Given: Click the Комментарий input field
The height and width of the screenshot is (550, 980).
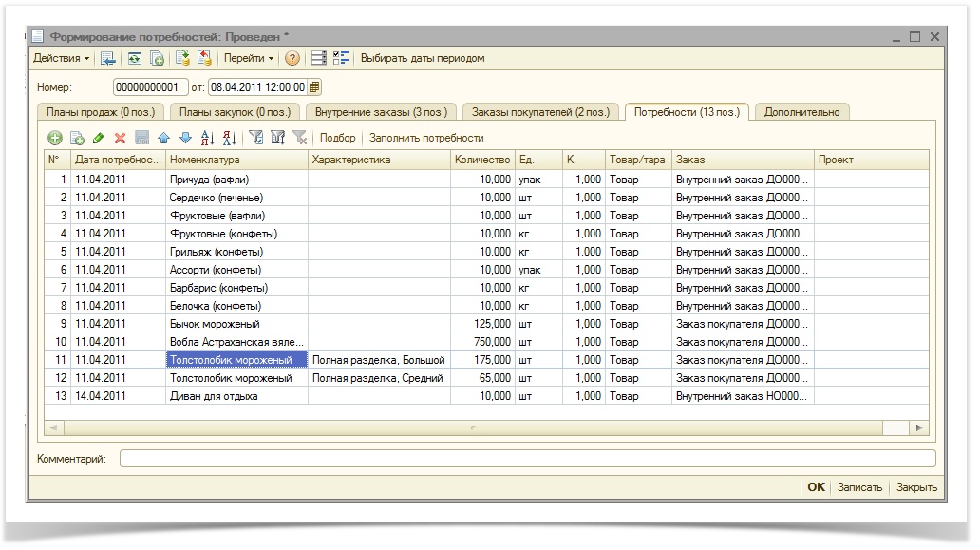Looking at the screenshot, I should tap(527, 459).
